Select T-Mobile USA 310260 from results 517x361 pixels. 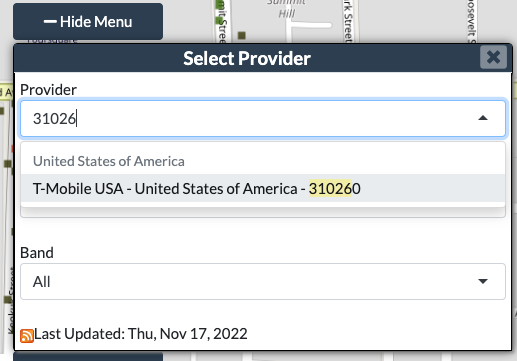(x=263, y=188)
